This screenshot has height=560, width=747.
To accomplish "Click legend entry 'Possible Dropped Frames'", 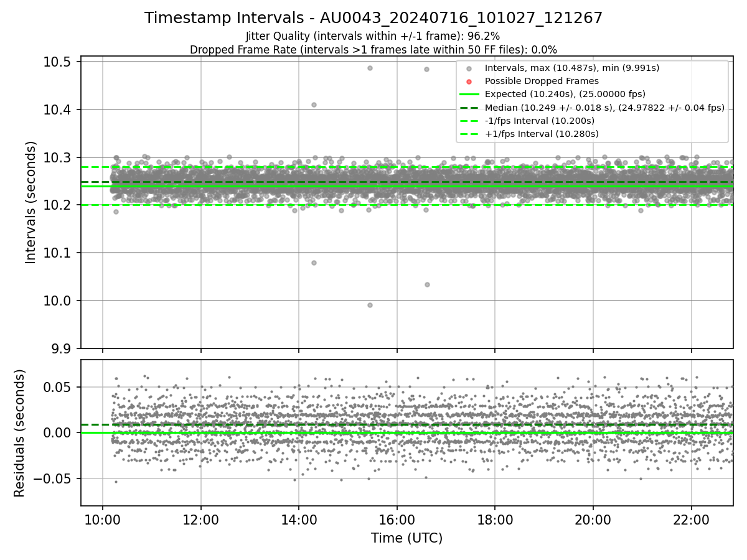I will point(542,81).
